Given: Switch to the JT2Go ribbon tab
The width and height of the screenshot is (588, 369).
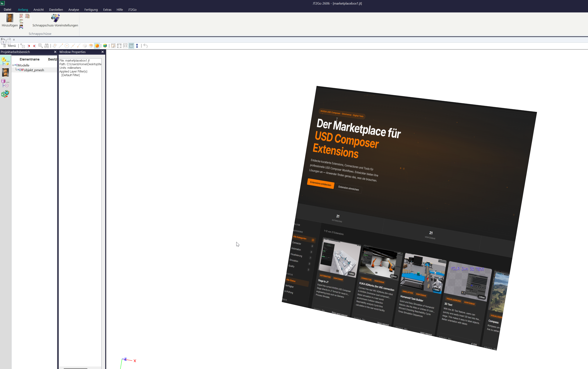Looking at the screenshot, I should pos(132,10).
